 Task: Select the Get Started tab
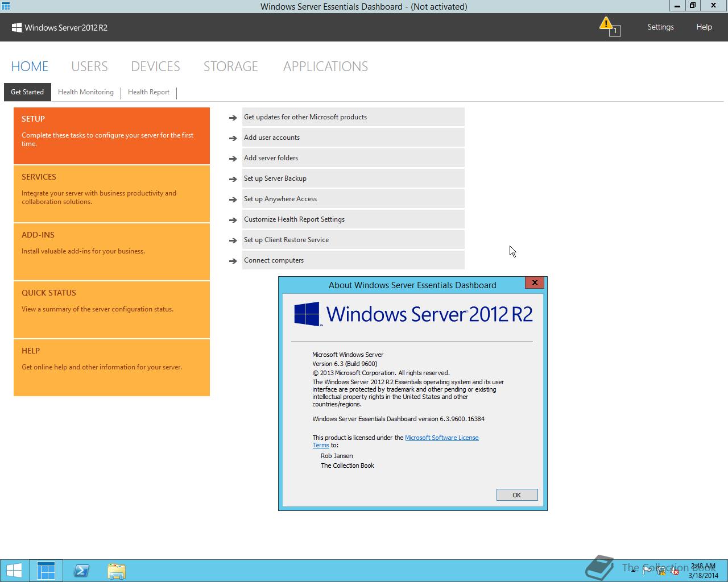[27, 92]
